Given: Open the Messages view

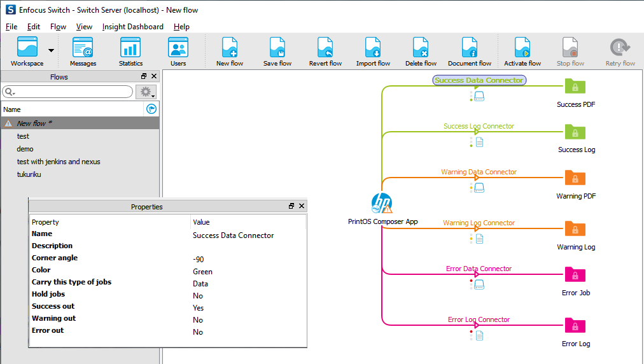Looking at the screenshot, I should [x=83, y=52].
